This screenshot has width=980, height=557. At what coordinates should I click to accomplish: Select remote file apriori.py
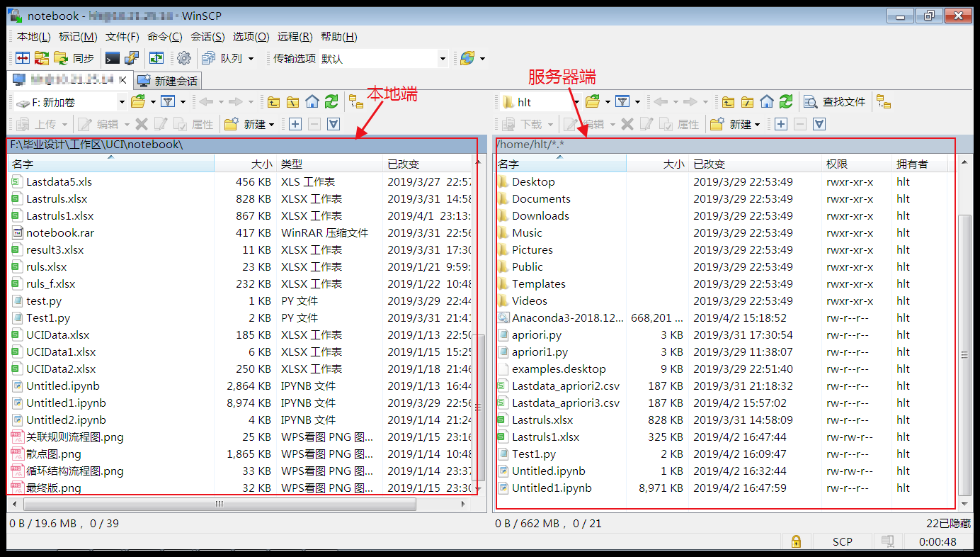537,334
